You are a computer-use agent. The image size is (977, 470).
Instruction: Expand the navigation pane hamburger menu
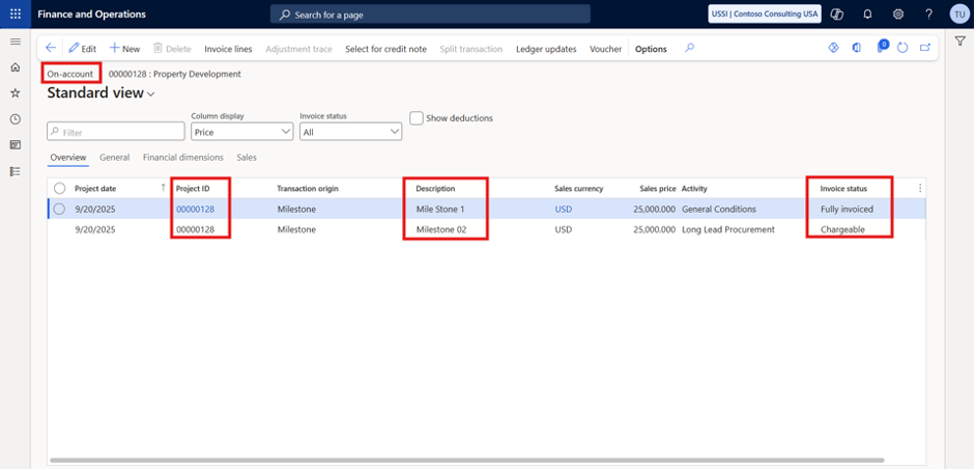point(16,42)
